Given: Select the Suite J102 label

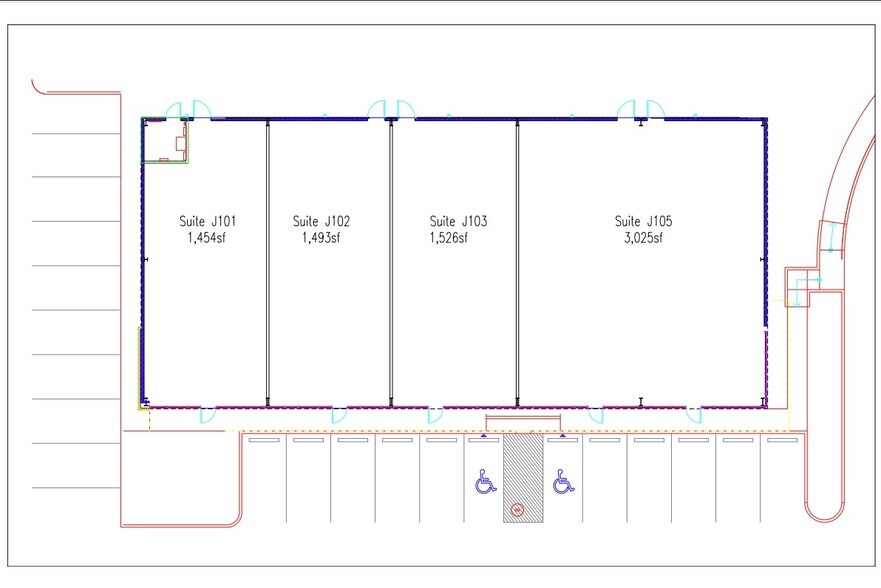Looking at the screenshot, I should coord(321,221).
